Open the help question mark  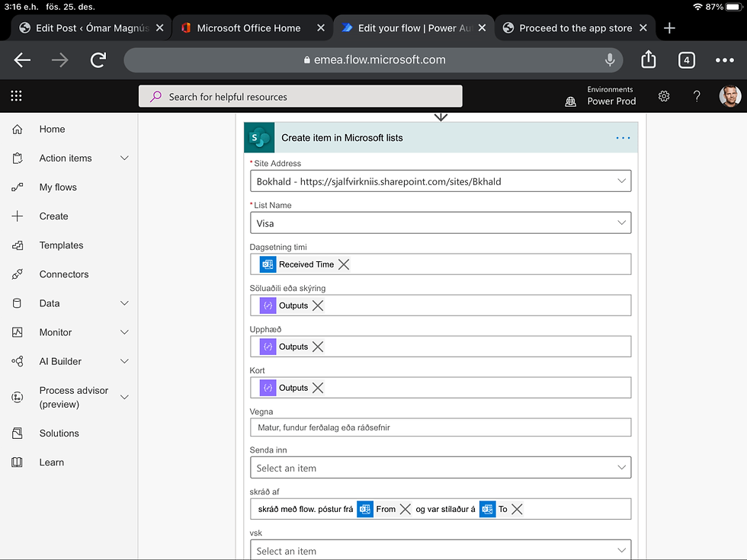pyautogui.click(x=697, y=96)
